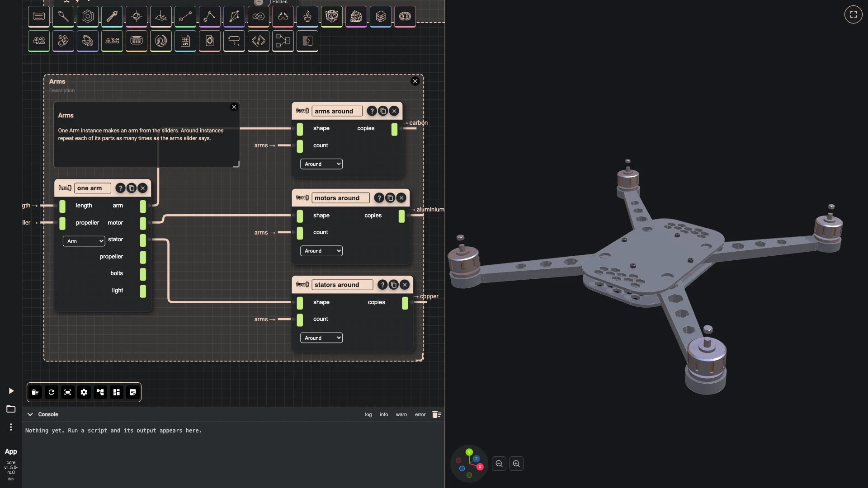Open the sunglasses node category
868x488 pixels.
click(x=283, y=17)
